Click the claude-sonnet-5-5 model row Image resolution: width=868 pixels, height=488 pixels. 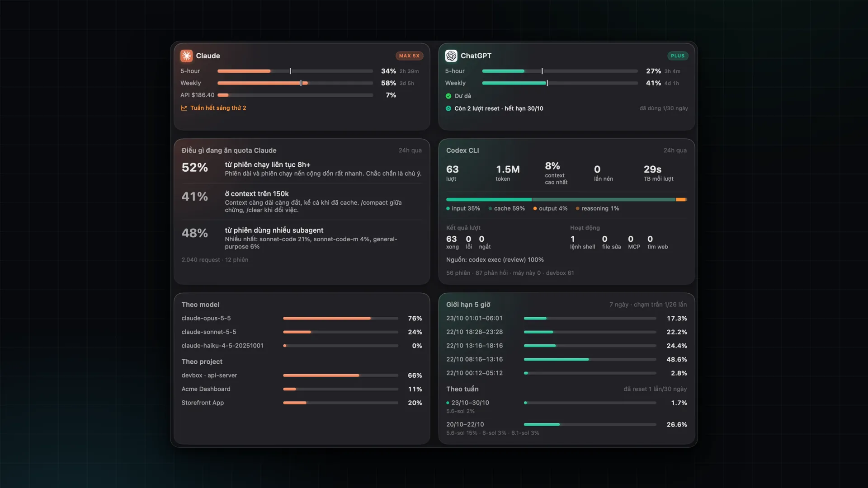tap(302, 332)
